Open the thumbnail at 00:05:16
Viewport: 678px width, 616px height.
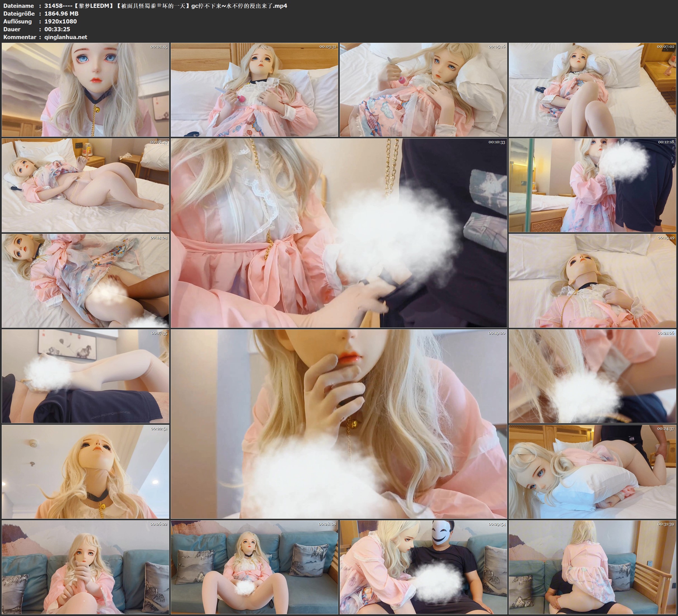(423, 90)
